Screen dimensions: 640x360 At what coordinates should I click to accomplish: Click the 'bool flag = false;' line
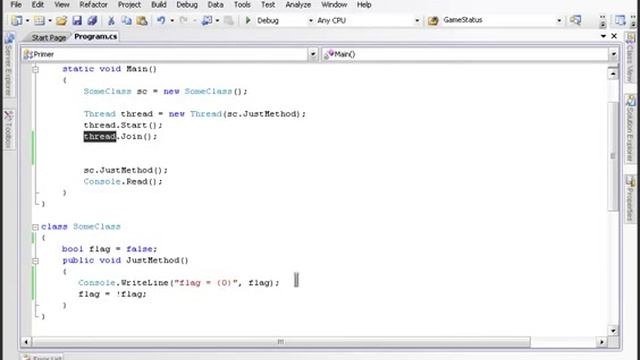point(109,249)
